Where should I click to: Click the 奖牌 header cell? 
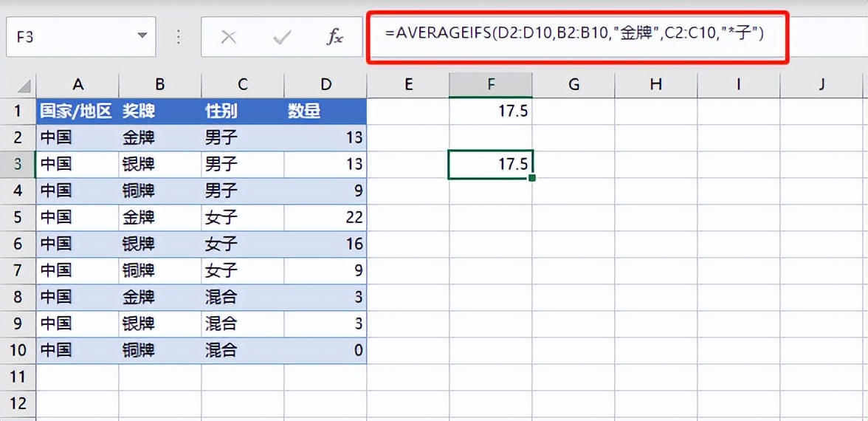[160, 112]
